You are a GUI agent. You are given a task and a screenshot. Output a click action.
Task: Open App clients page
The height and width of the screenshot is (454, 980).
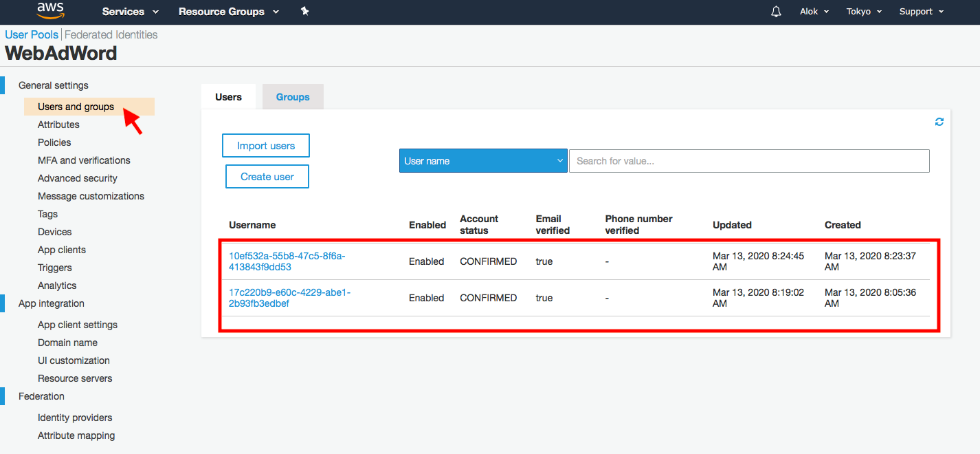(62, 250)
